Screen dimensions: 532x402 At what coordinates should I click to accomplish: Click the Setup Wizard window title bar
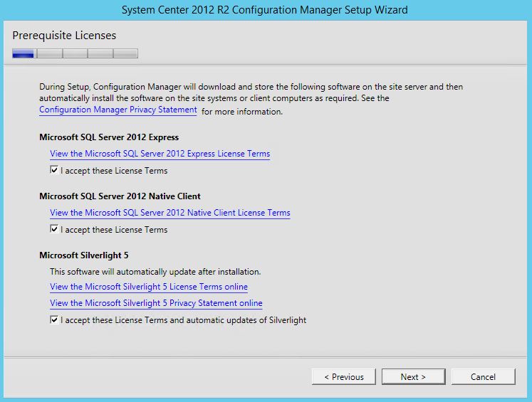coord(265,10)
